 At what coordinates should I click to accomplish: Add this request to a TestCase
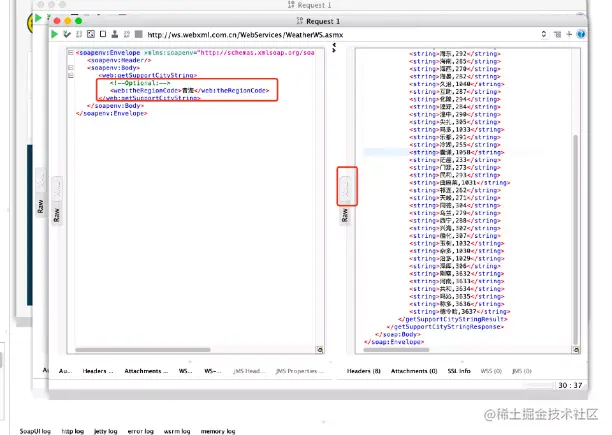67,34
